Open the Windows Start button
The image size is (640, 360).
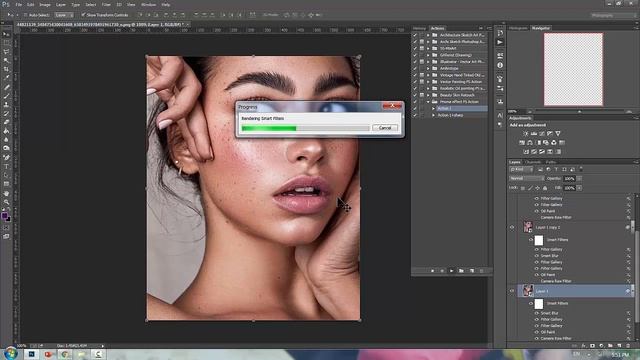coord(11,353)
